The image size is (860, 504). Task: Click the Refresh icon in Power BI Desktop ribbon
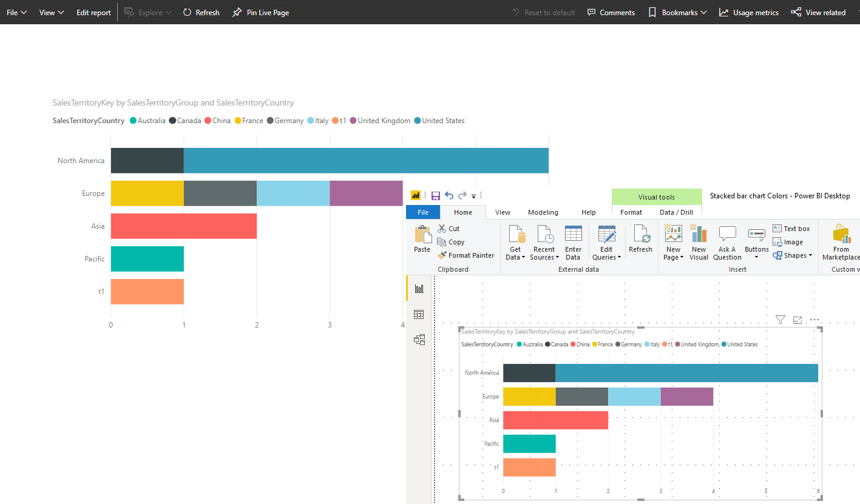(641, 235)
